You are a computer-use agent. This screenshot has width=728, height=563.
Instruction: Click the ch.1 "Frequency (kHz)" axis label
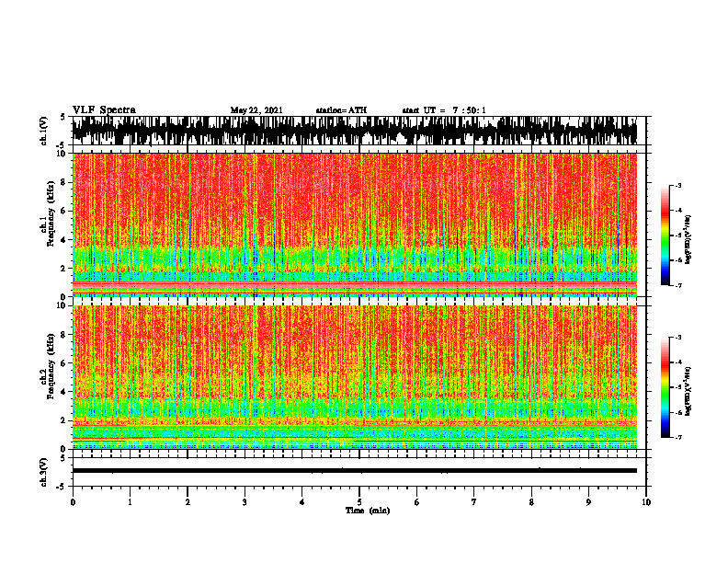click(51, 213)
